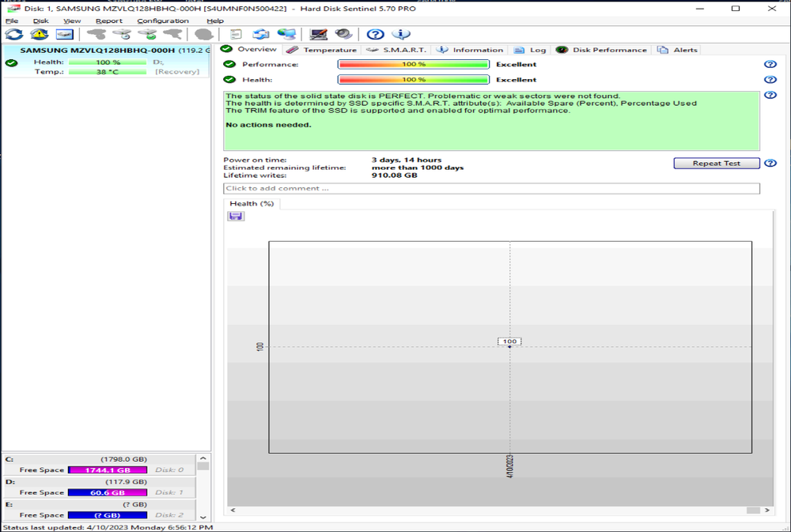Click the C: drive free space bar
This screenshot has width=791, height=532.
(107, 470)
